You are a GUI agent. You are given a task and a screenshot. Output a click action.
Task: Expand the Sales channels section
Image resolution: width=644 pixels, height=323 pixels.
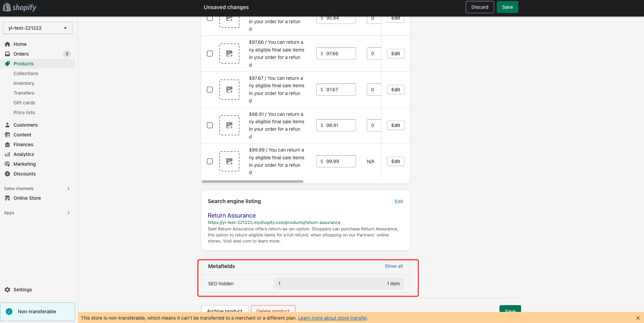[68, 189]
